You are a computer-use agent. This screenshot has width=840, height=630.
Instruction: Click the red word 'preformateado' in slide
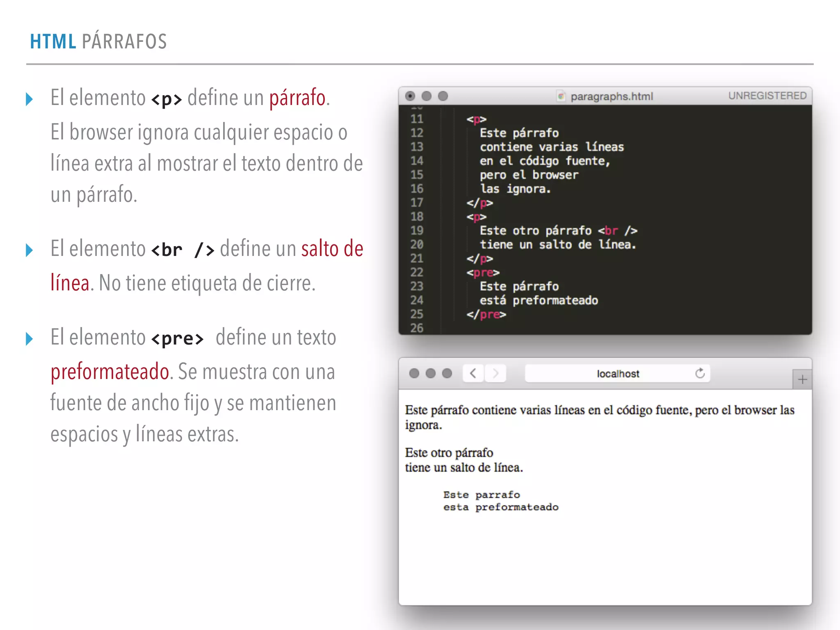point(110,372)
